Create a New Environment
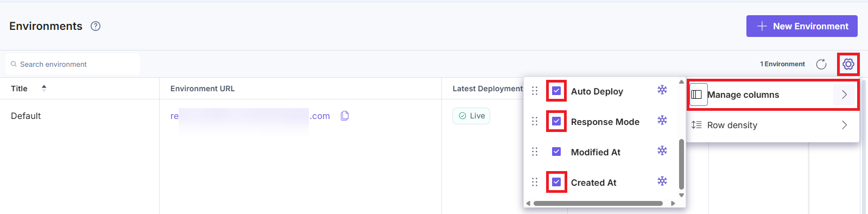Screen dimensions: 868x214 click(802, 26)
